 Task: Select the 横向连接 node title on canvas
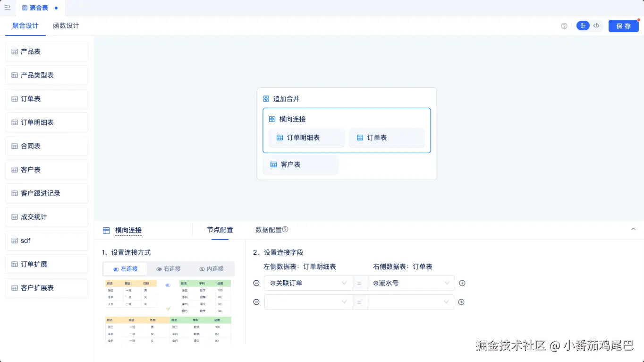coord(292,119)
